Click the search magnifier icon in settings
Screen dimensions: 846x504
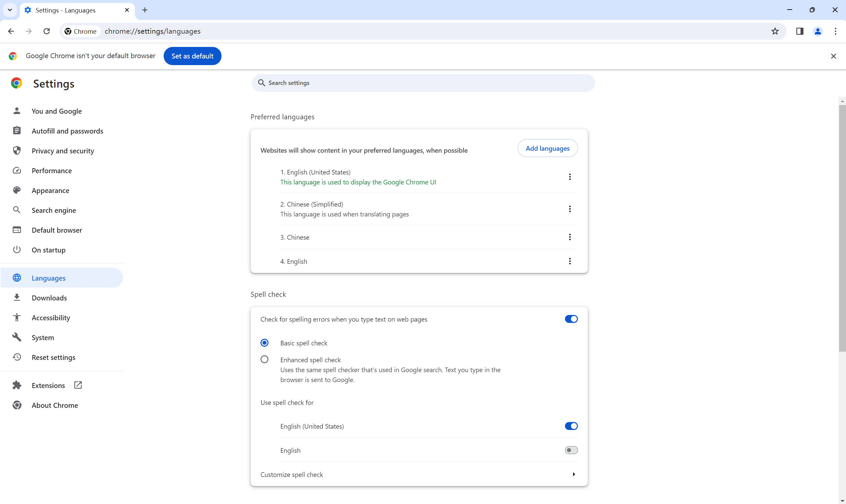[x=261, y=83]
